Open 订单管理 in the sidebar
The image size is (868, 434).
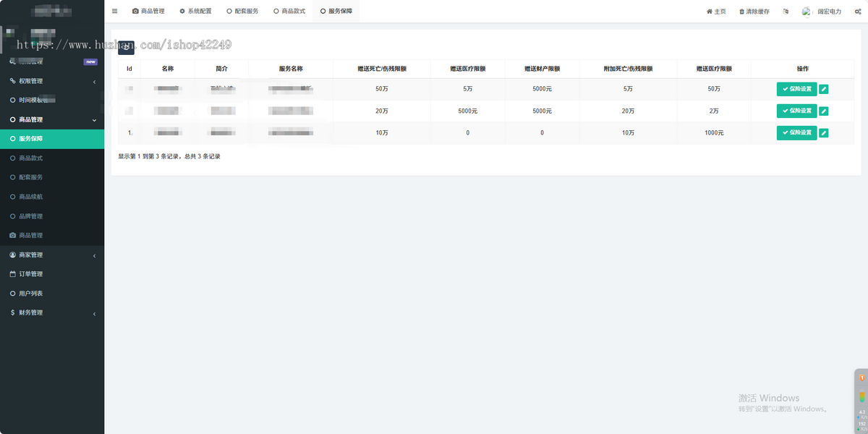coord(52,274)
